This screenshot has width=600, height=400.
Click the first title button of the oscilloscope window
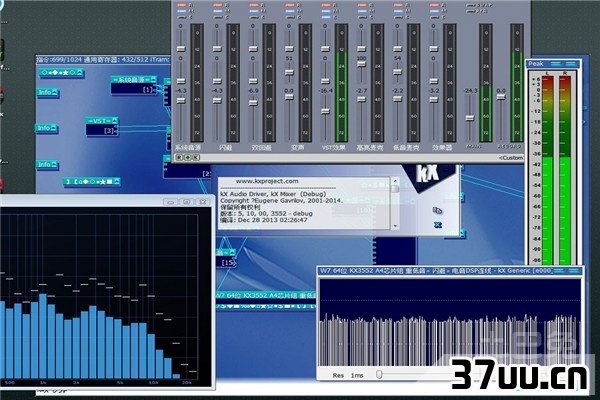coord(559,271)
